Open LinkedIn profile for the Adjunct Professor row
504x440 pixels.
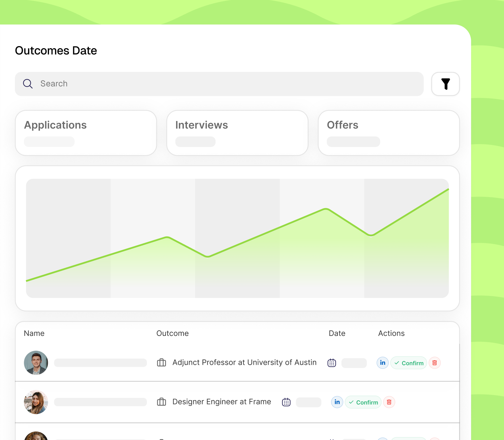click(x=382, y=363)
